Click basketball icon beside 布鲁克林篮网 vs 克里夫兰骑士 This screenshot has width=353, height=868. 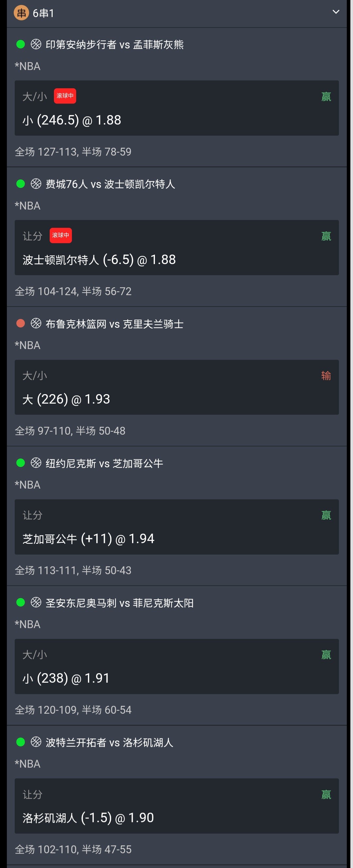(x=36, y=324)
